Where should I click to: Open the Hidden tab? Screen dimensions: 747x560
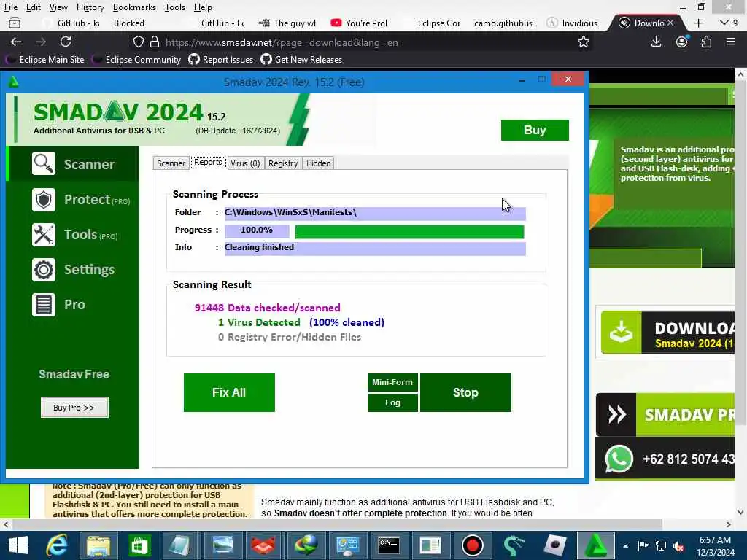[318, 163]
